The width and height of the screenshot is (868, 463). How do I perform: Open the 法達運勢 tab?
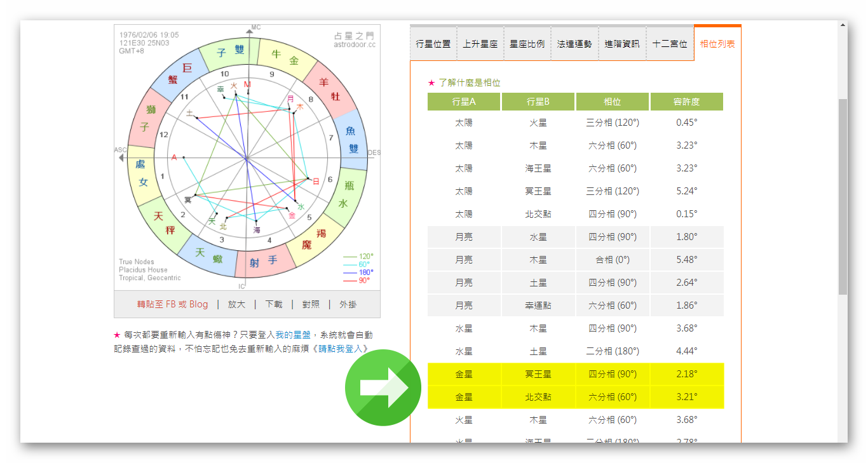574,44
